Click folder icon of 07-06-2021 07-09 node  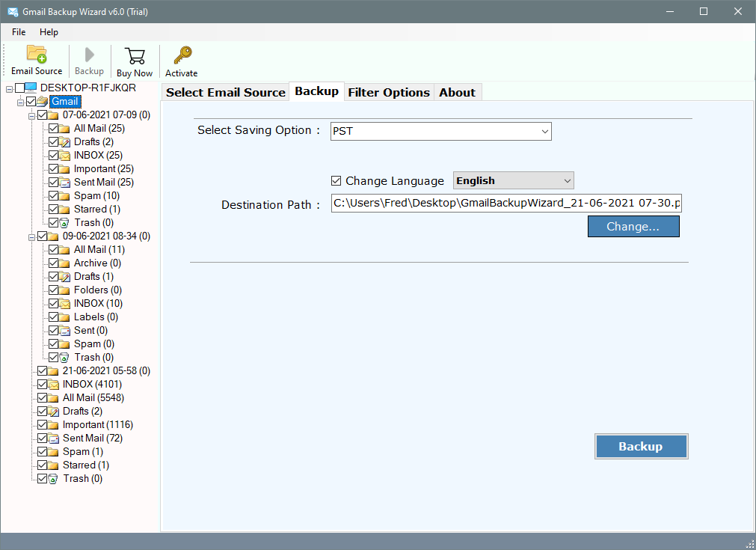[54, 114]
